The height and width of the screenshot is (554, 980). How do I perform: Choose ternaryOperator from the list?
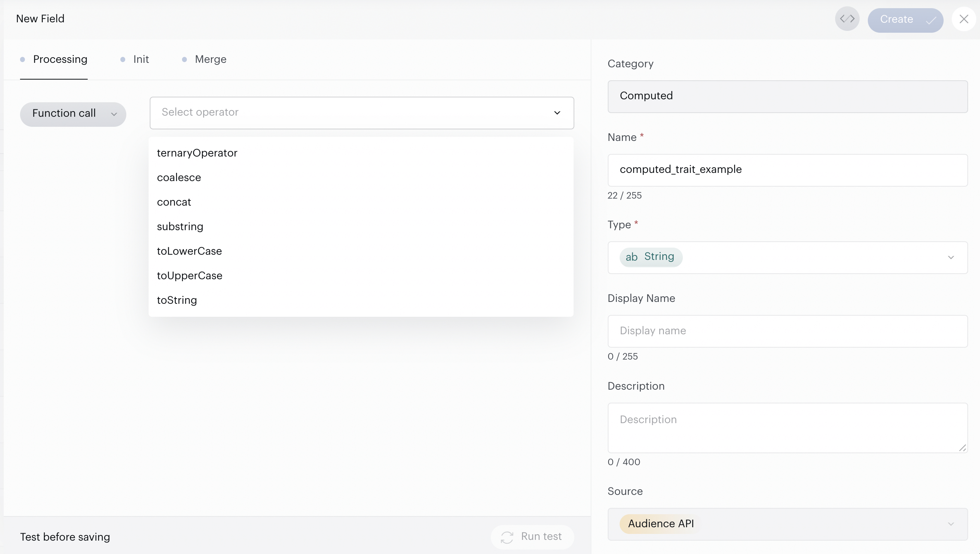361,153
